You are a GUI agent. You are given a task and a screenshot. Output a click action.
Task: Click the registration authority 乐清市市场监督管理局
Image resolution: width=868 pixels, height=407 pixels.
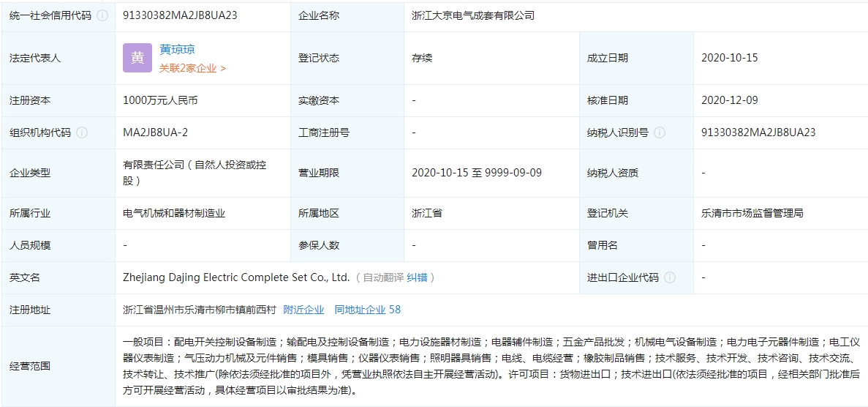pyautogui.click(x=752, y=213)
